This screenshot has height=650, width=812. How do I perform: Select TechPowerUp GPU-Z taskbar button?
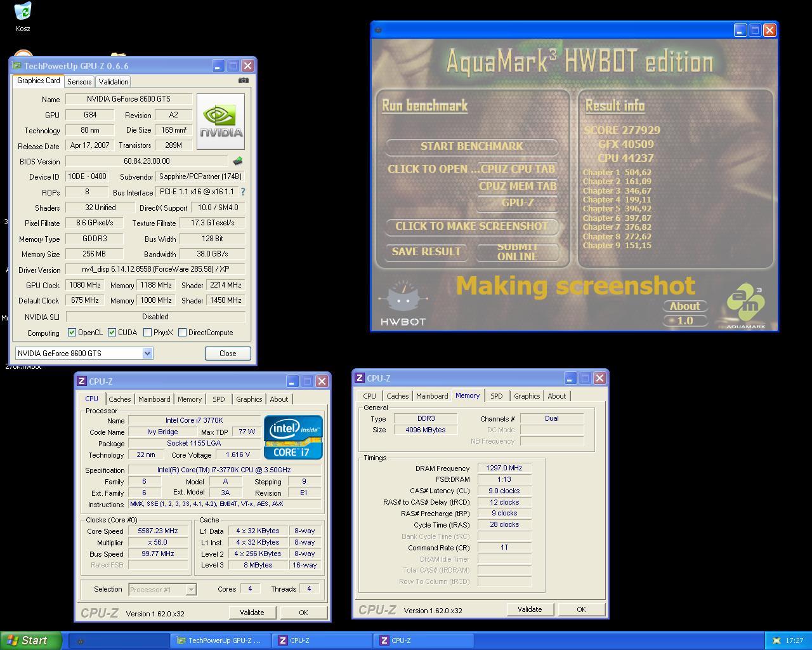(x=220, y=640)
